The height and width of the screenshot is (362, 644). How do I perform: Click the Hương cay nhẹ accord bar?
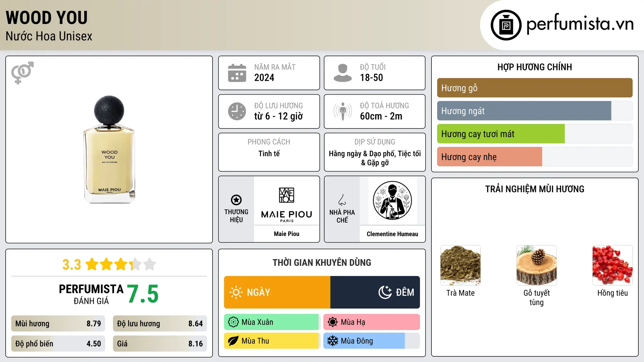(x=535, y=157)
